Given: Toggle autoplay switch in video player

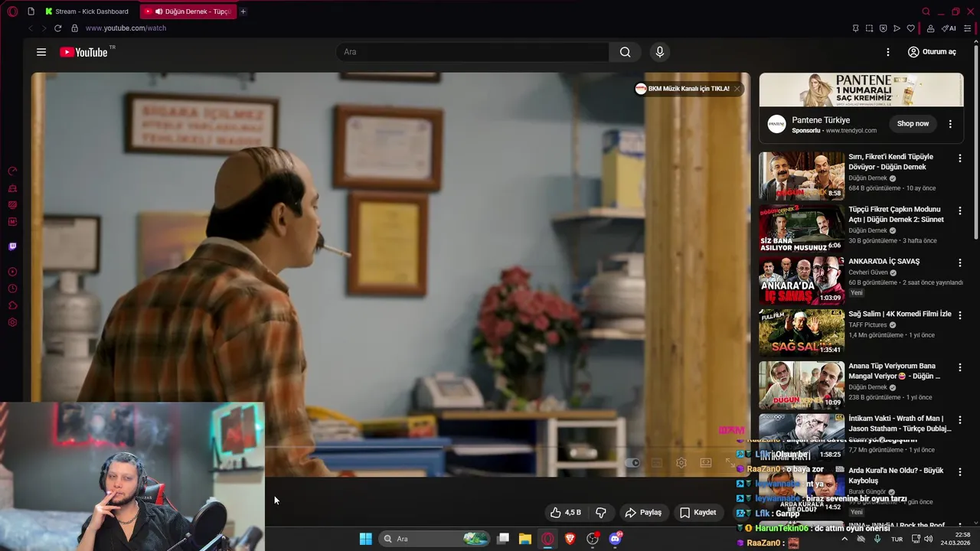Looking at the screenshot, I should 632,463.
